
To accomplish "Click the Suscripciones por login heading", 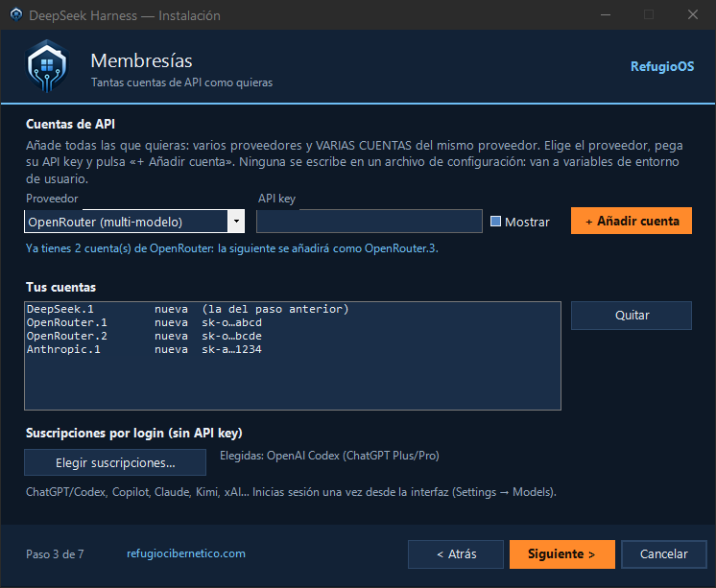I will [x=133, y=433].
